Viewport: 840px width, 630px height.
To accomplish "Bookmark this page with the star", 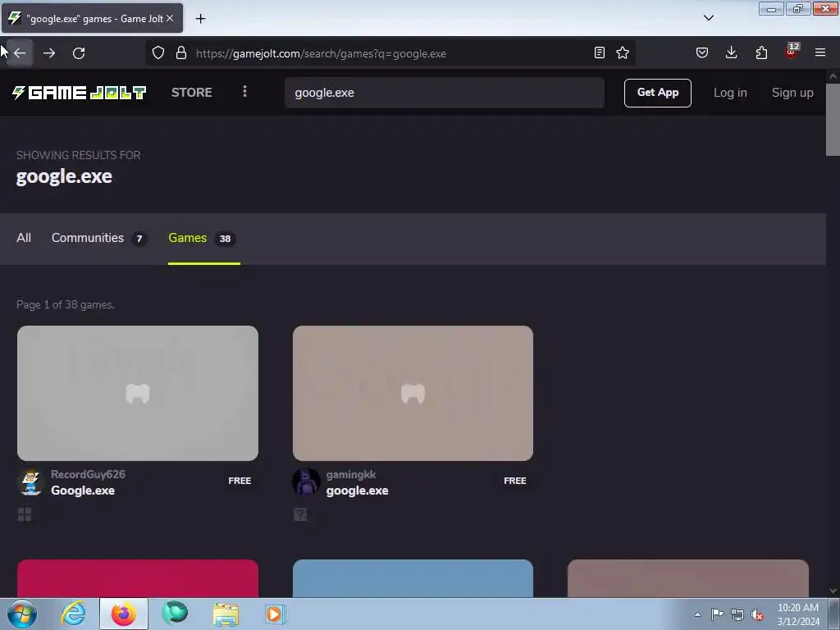I will (x=623, y=52).
